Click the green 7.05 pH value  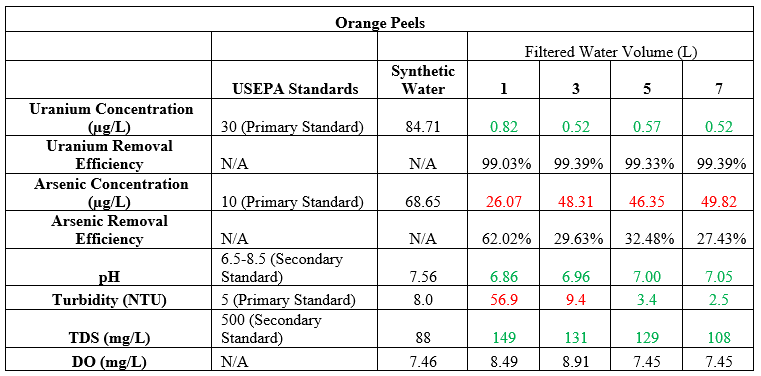point(719,277)
